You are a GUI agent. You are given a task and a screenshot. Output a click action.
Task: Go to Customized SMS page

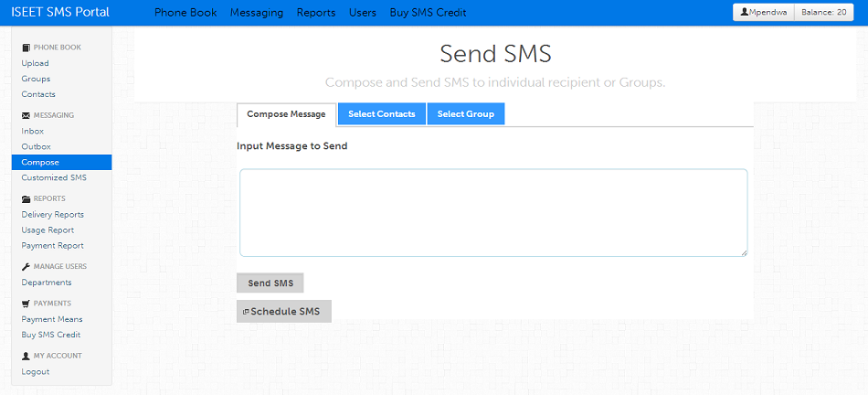54,177
